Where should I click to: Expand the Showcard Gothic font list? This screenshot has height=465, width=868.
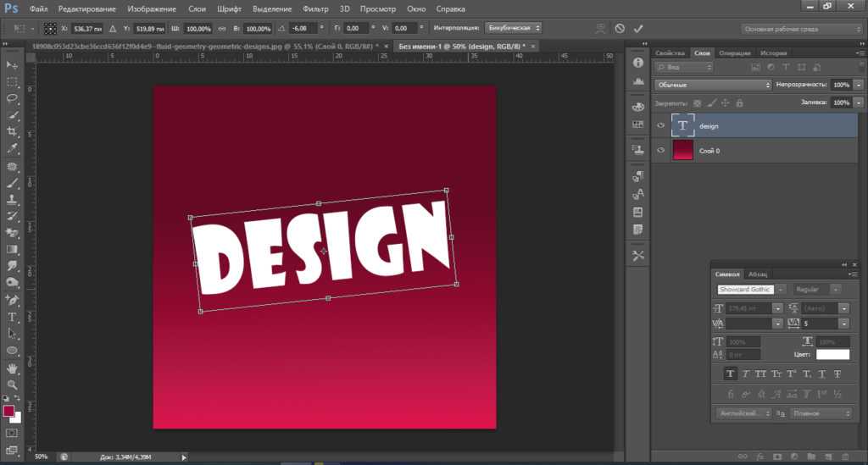point(781,290)
